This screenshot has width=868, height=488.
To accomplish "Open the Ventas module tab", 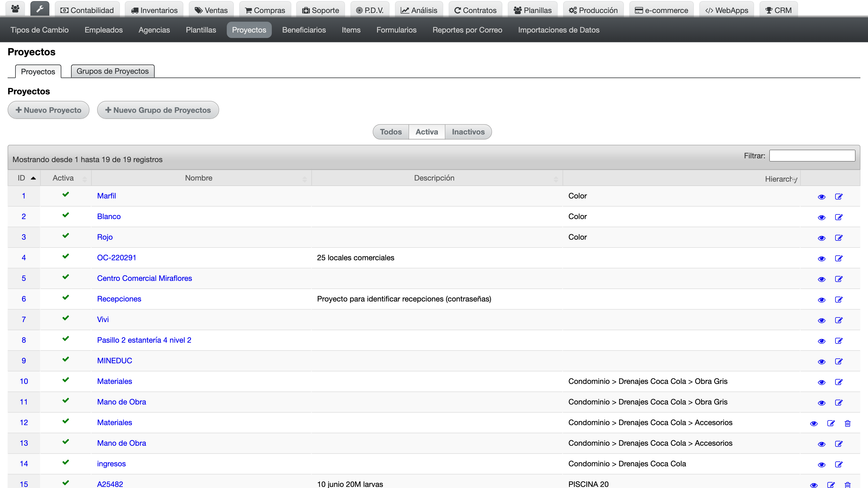I will (x=211, y=10).
